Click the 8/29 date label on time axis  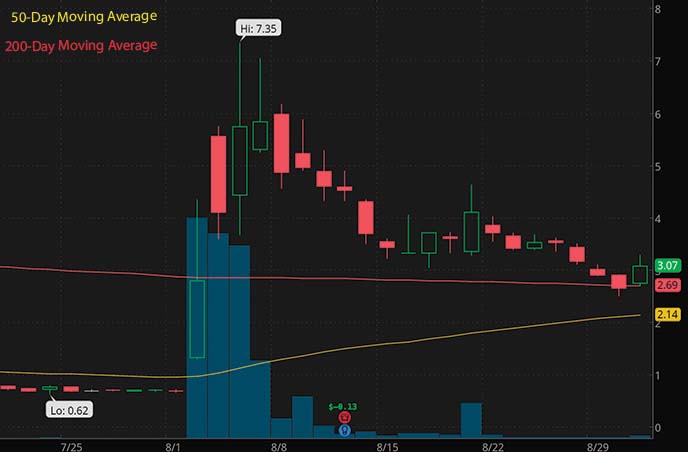pyautogui.click(x=598, y=447)
